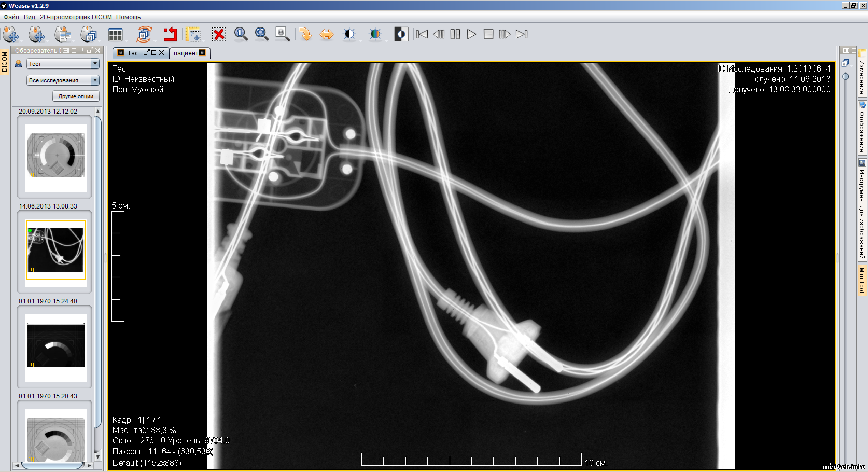868x472 pixels.
Task: Click the red reset arrow icon
Action: 170,35
